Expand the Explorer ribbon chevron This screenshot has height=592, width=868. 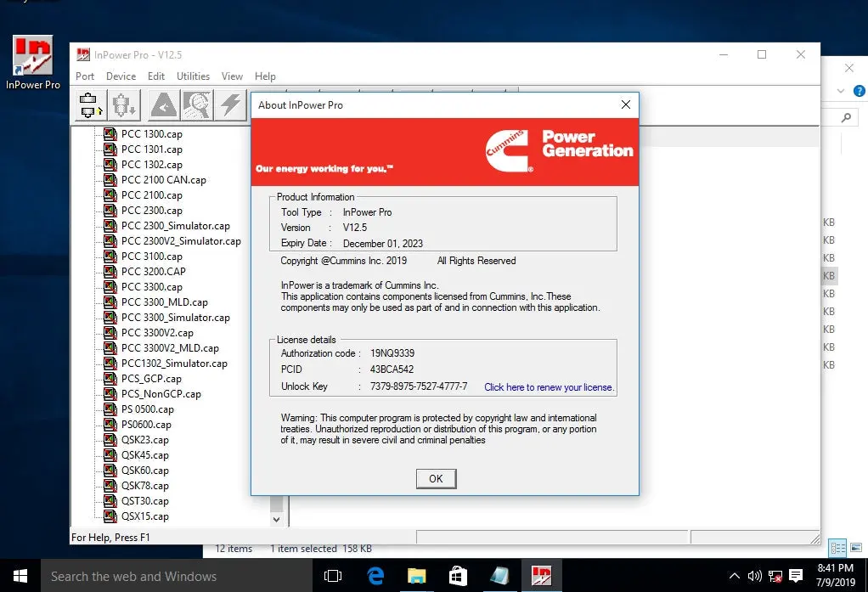pyautogui.click(x=841, y=92)
